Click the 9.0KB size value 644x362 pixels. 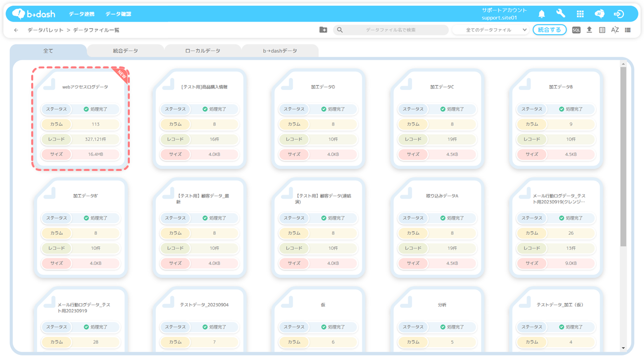(571, 263)
